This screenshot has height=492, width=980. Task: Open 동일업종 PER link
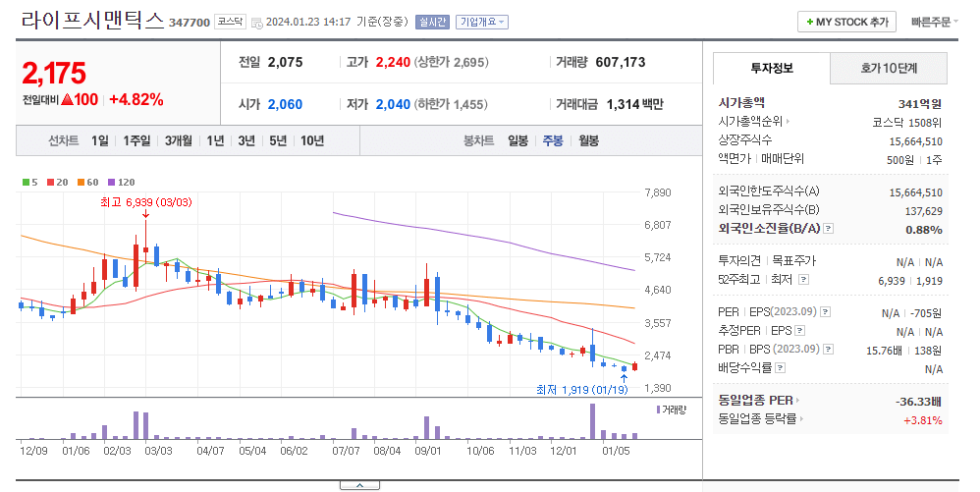[x=759, y=400]
